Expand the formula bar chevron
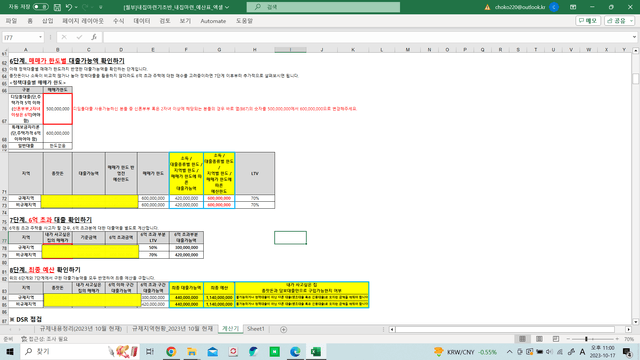640x360 pixels. pos(634,37)
